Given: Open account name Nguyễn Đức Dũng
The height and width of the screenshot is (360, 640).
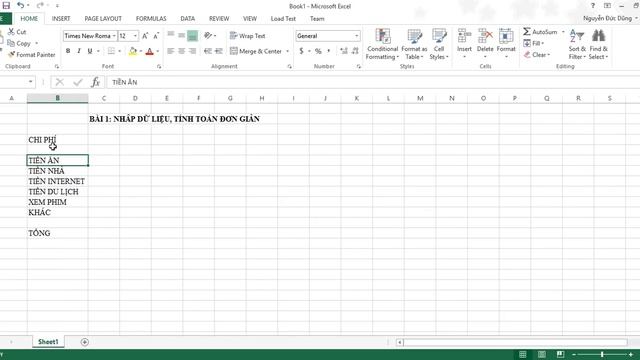Looking at the screenshot, I should 608,18.
